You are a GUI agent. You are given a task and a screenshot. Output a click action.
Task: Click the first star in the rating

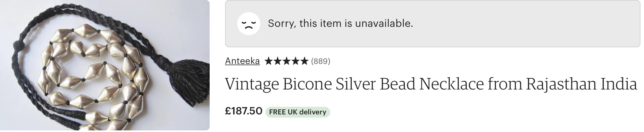[x=268, y=61]
